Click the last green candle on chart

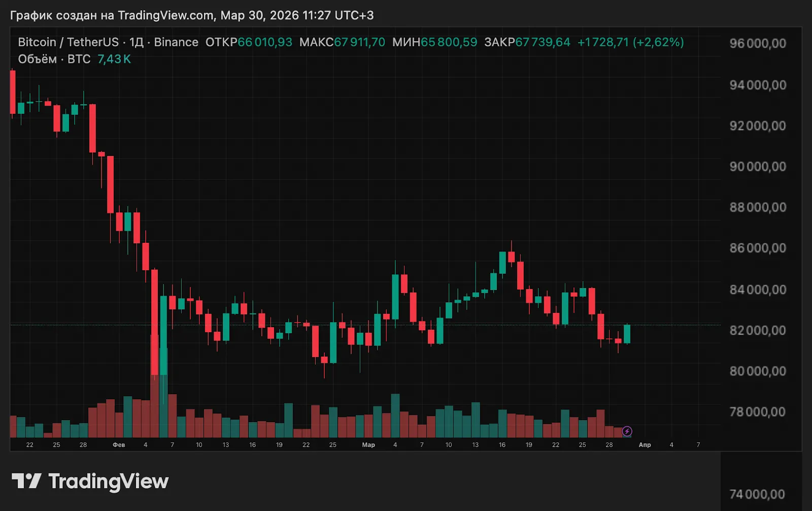coord(627,334)
